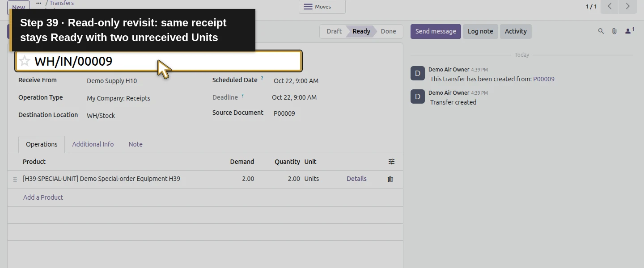644x268 pixels.
Task: Go to next record arrow
Action: pos(628,6)
